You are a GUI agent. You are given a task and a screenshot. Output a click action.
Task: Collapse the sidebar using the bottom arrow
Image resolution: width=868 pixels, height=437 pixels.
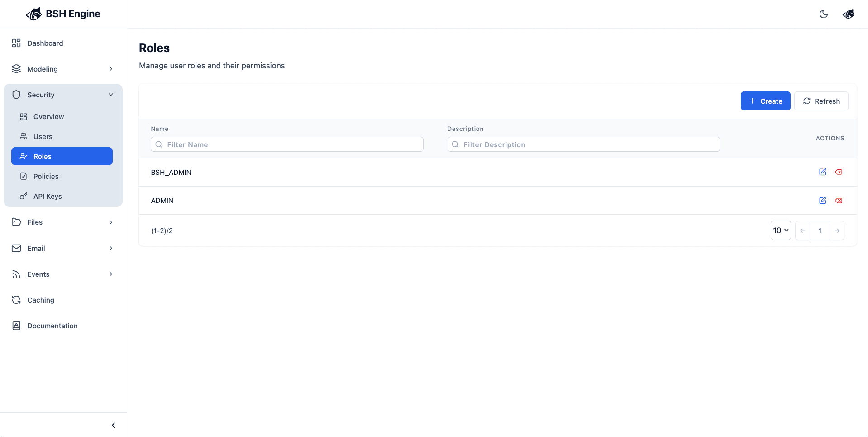coord(114,425)
